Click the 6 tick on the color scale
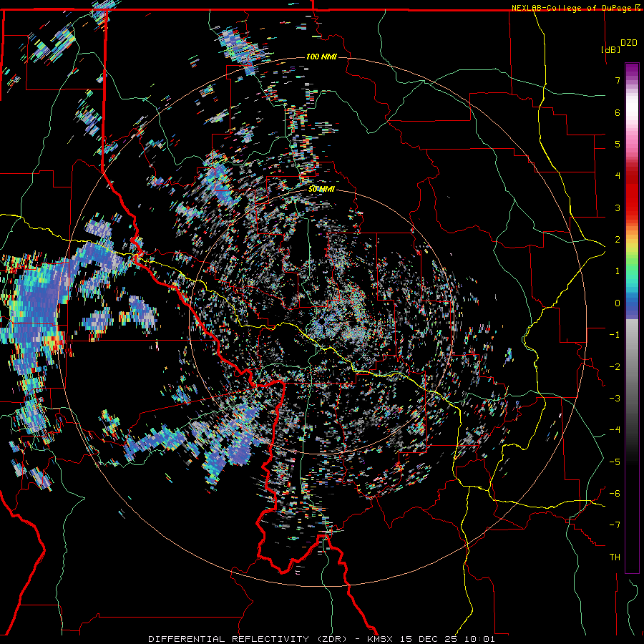The height and width of the screenshot is (644, 644). 618,112
